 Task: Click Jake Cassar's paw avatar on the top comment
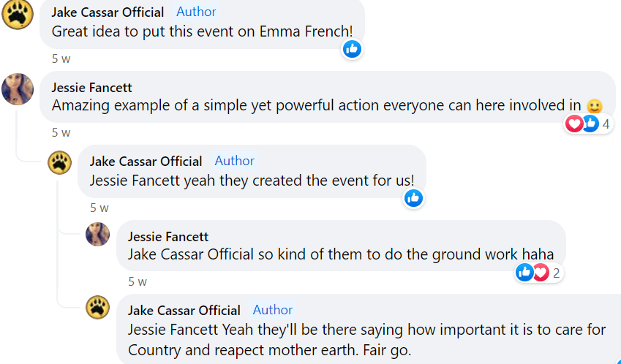tap(18, 15)
